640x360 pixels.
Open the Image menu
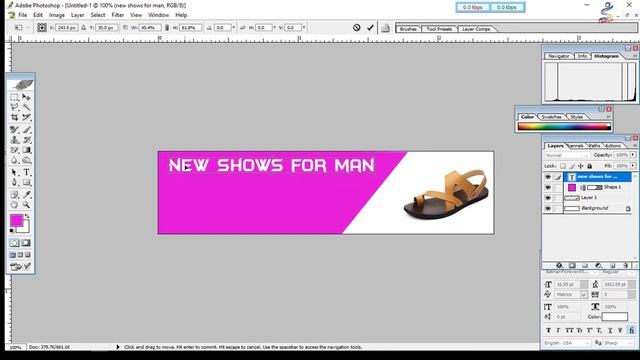click(x=57, y=15)
